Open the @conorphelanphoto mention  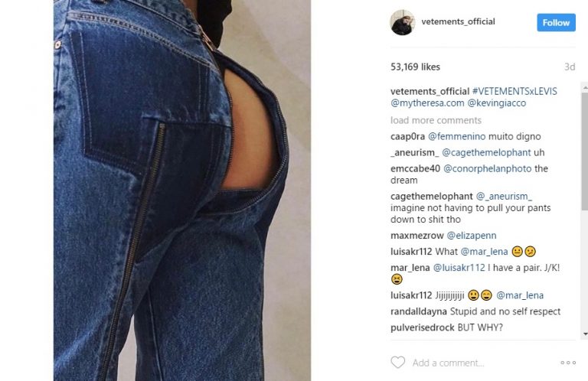click(x=488, y=168)
